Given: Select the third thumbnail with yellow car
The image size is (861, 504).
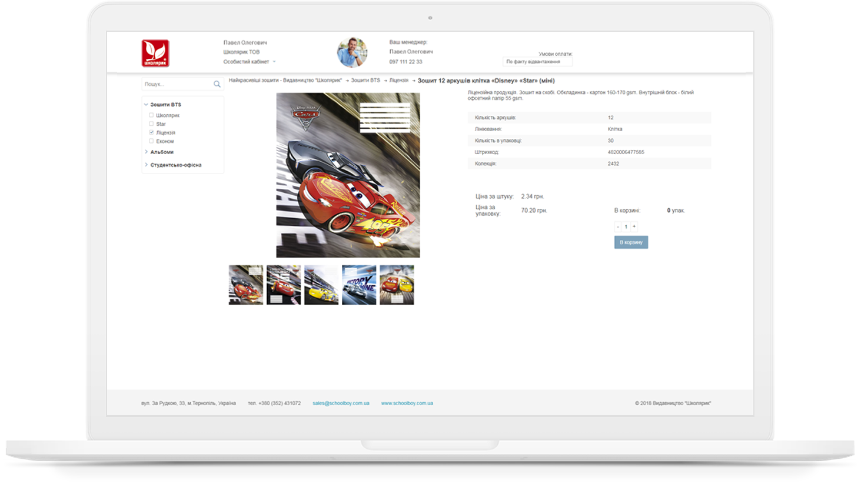Looking at the screenshot, I should (x=321, y=285).
